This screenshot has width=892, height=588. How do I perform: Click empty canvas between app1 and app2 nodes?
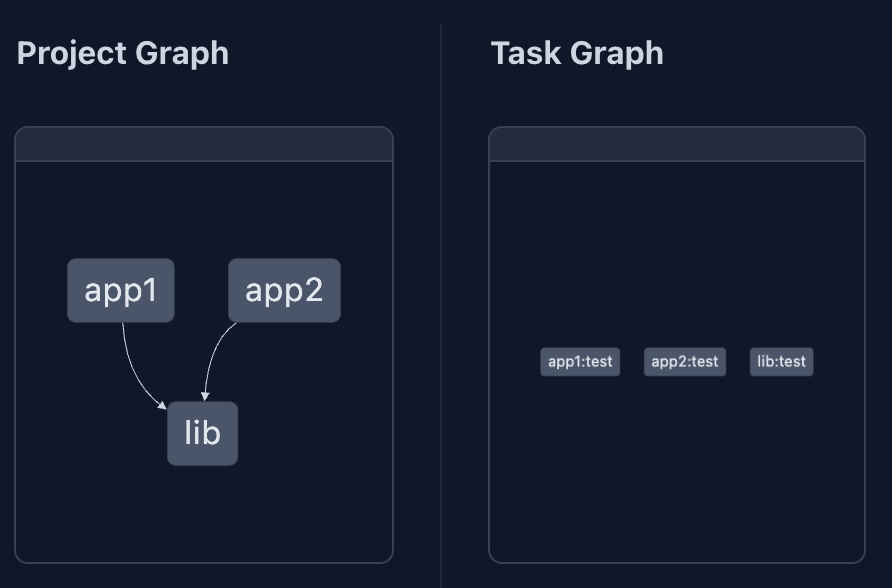pyautogui.click(x=202, y=290)
